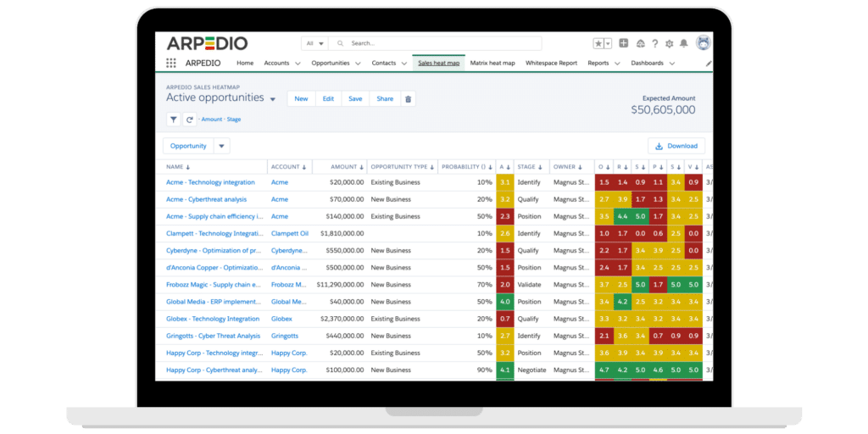The height and width of the screenshot is (434, 868).
Task: Click the pencil edit navigation icon
Action: click(x=708, y=64)
